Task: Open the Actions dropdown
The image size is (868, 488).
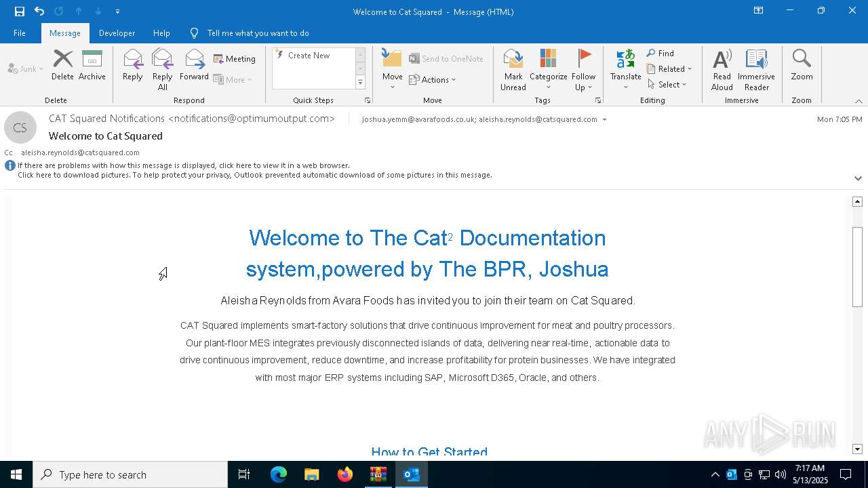Action: (433, 79)
